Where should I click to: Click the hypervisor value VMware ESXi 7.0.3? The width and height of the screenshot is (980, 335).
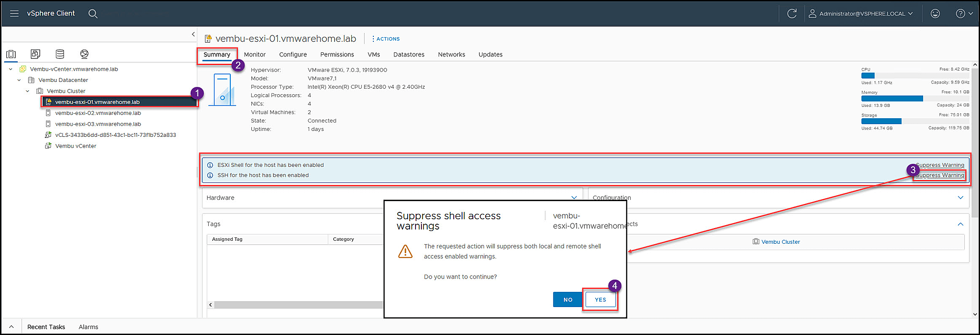coord(347,70)
